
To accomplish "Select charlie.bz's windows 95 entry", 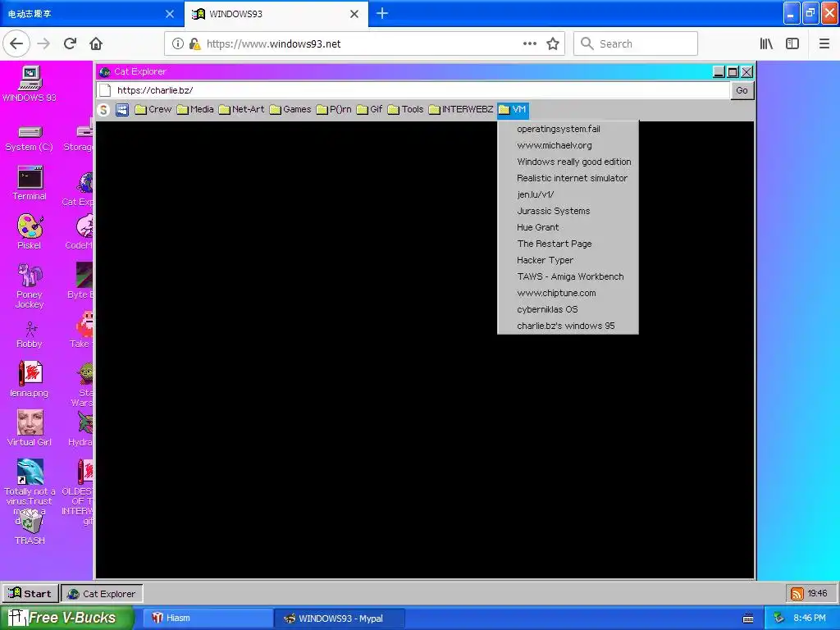I will click(x=568, y=326).
